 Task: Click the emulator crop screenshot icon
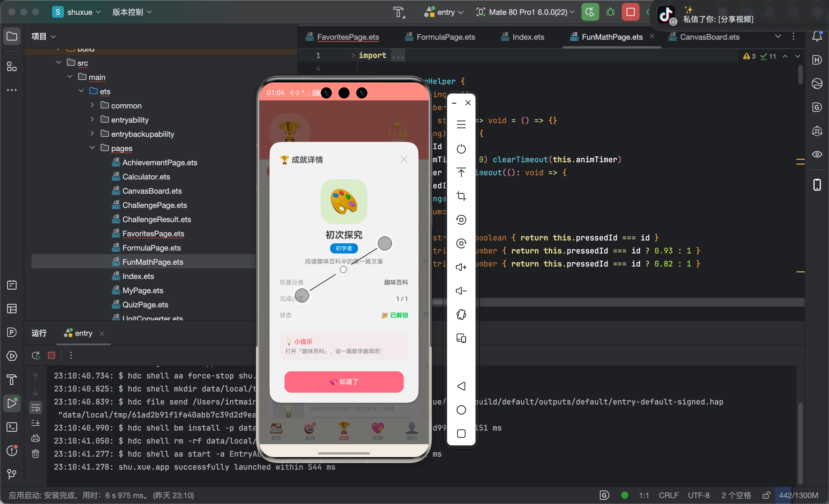pos(461,196)
